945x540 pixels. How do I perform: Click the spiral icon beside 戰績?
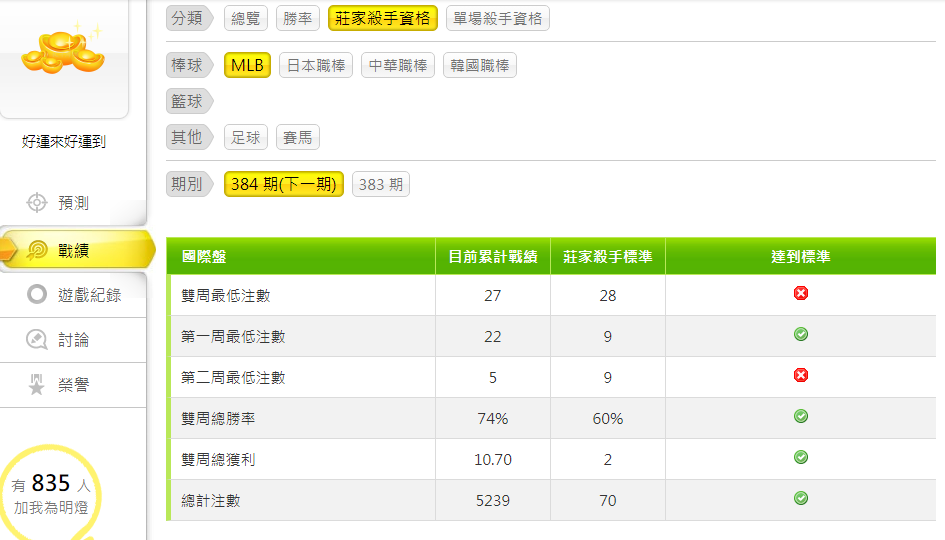(x=37, y=249)
